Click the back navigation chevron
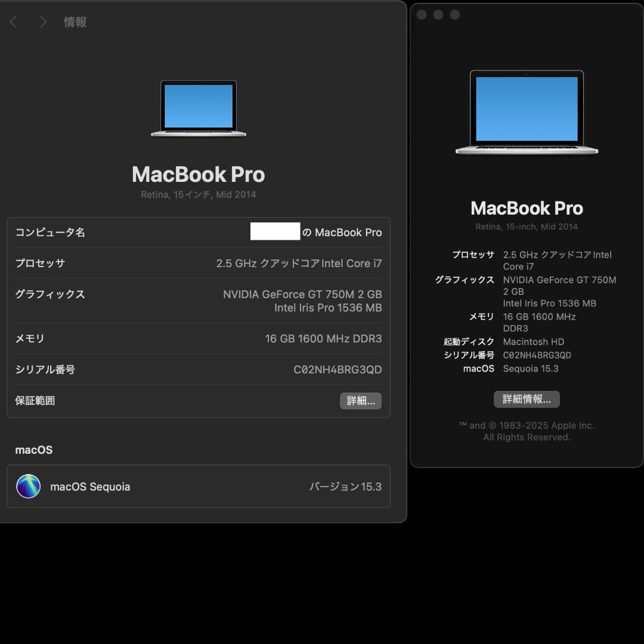This screenshot has height=644, width=644. tap(13, 21)
